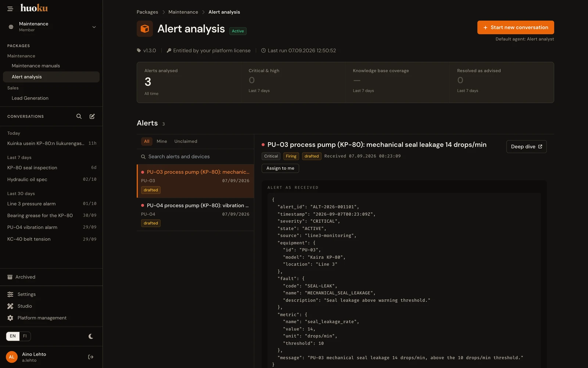
Task: Go to Packages breadcrumb
Action: [147, 12]
